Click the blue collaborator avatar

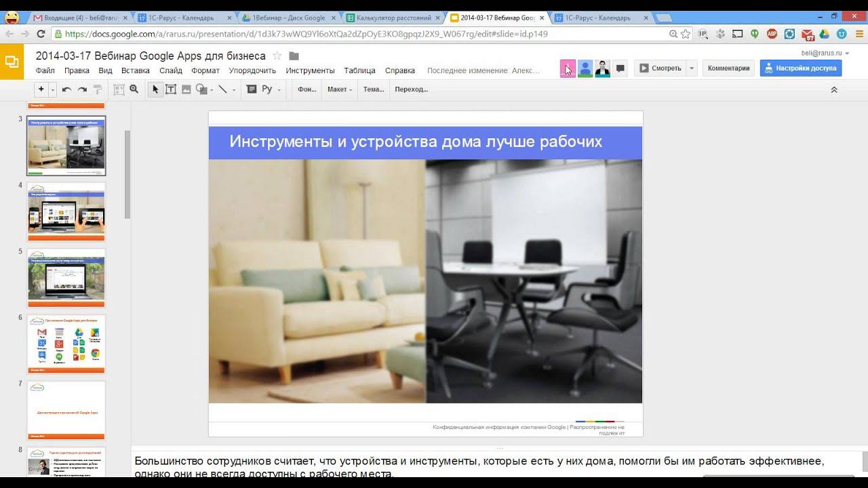tap(585, 68)
